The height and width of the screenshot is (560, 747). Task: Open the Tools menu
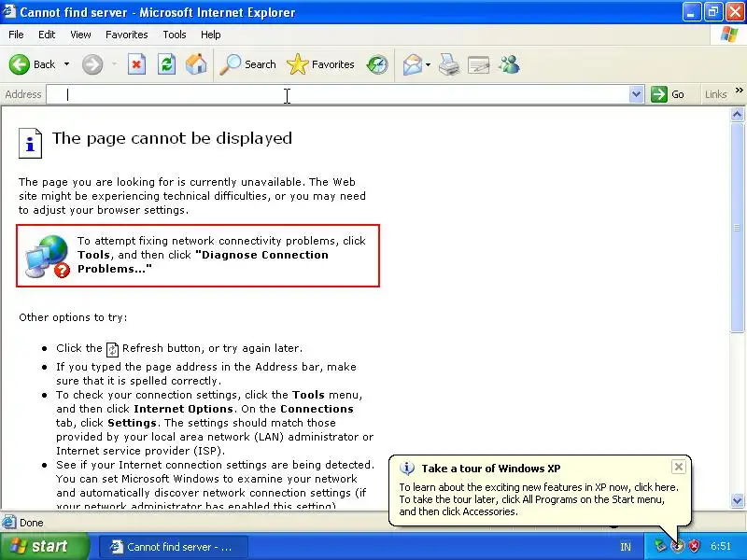pos(175,35)
